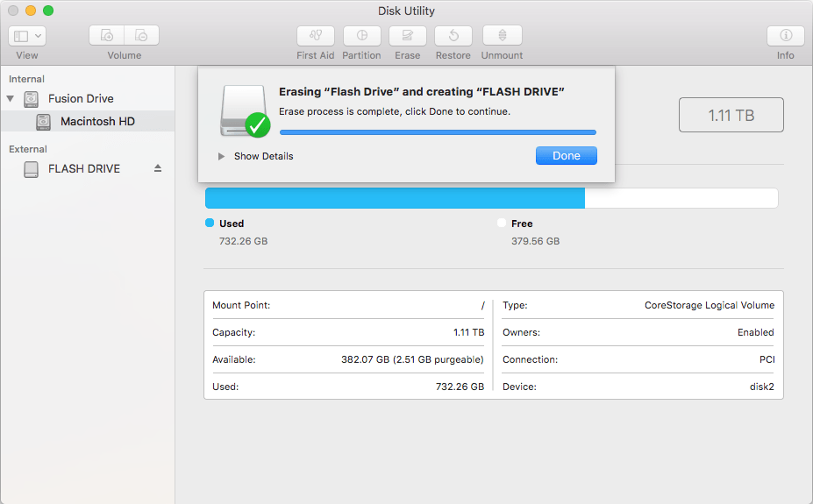Select Fusion Drive in the sidebar
Viewport: 813px width, 504px height.
coord(81,98)
